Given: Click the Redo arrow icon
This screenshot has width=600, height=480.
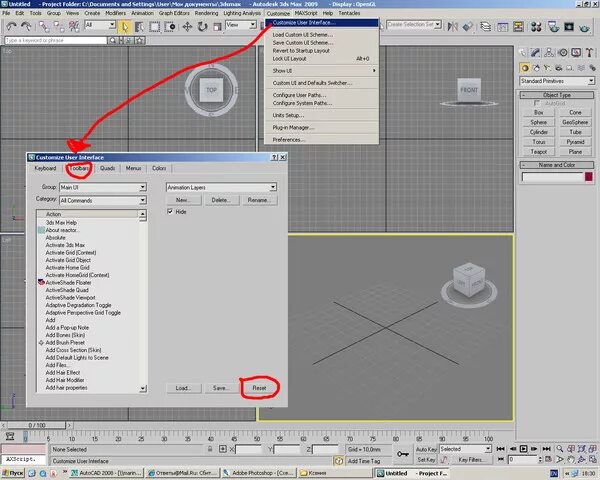Looking at the screenshot, I should pos(26,26).
